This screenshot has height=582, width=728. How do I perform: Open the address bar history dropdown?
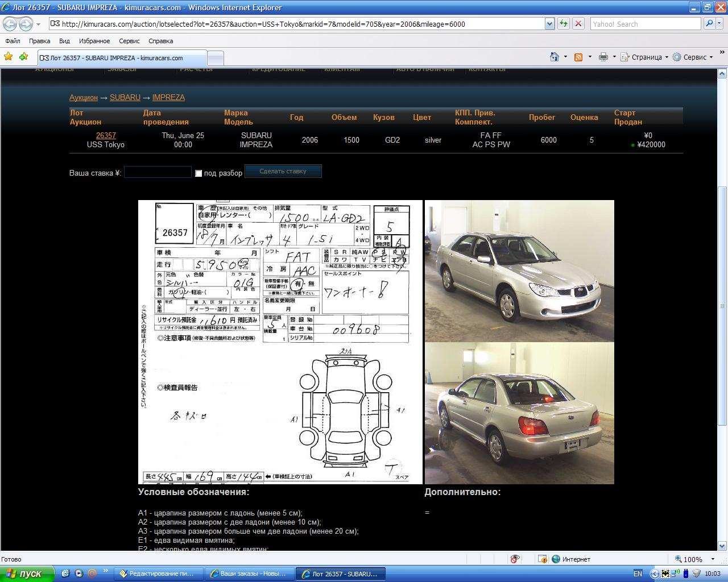(x=549, y=24)
